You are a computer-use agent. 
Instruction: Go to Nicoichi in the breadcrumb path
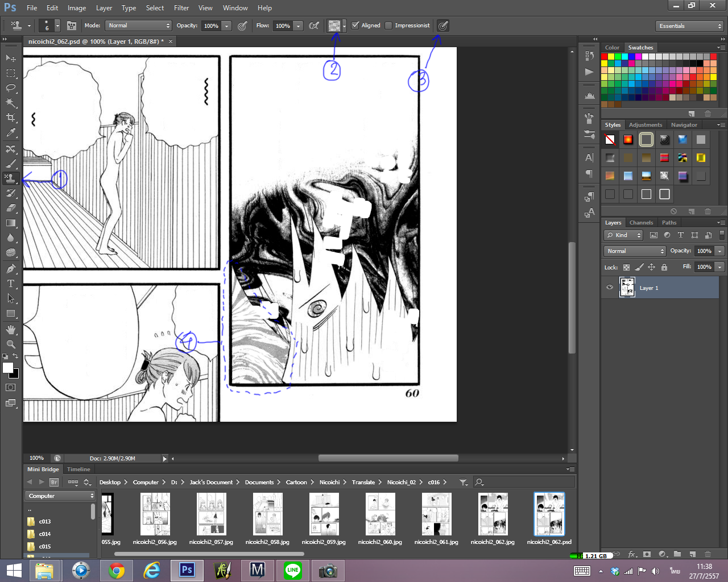329,483
